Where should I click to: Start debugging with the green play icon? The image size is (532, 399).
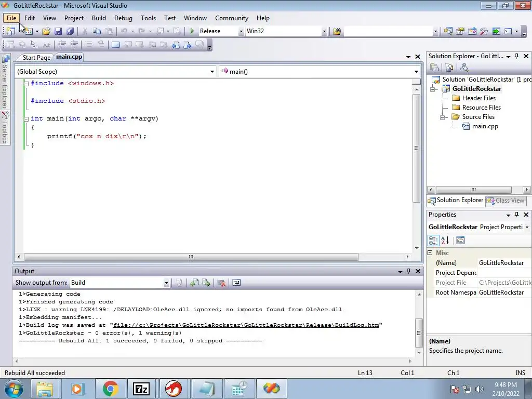192,31
